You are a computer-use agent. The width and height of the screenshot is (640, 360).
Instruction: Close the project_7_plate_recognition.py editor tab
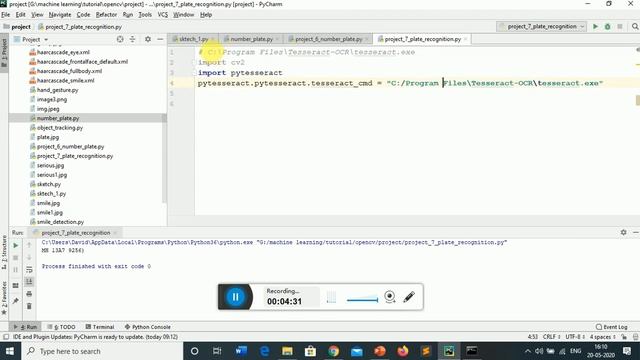(465, 39)
